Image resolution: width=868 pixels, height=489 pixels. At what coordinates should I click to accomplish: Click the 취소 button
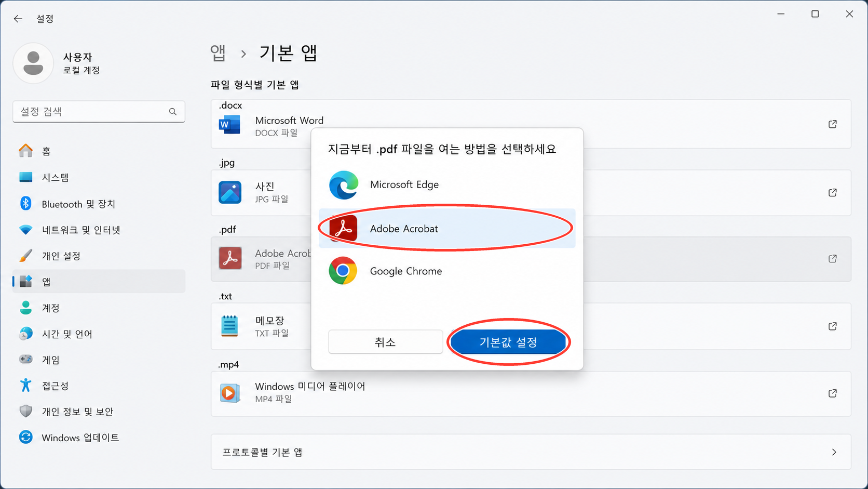click(x=385, y=342)
